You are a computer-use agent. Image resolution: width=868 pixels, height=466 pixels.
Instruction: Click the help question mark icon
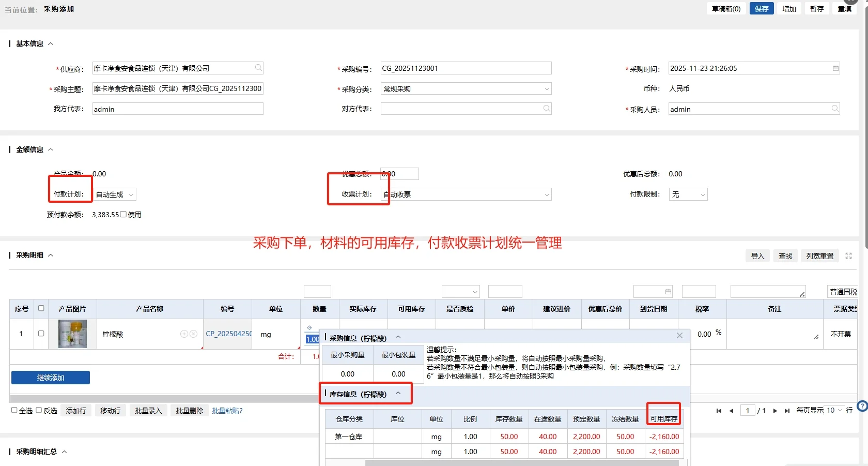coord(862,406)
